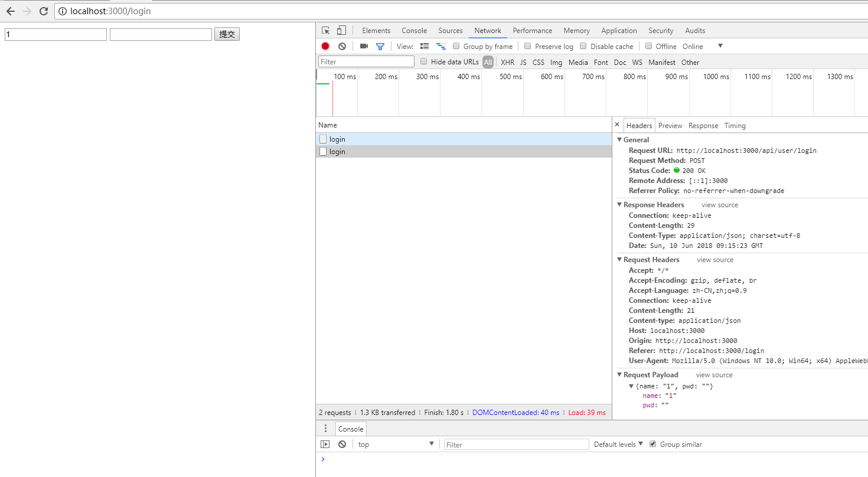Screen dimensions: 868x477
Task: Toggle the filter funnel icon
Action: point(380,46)
